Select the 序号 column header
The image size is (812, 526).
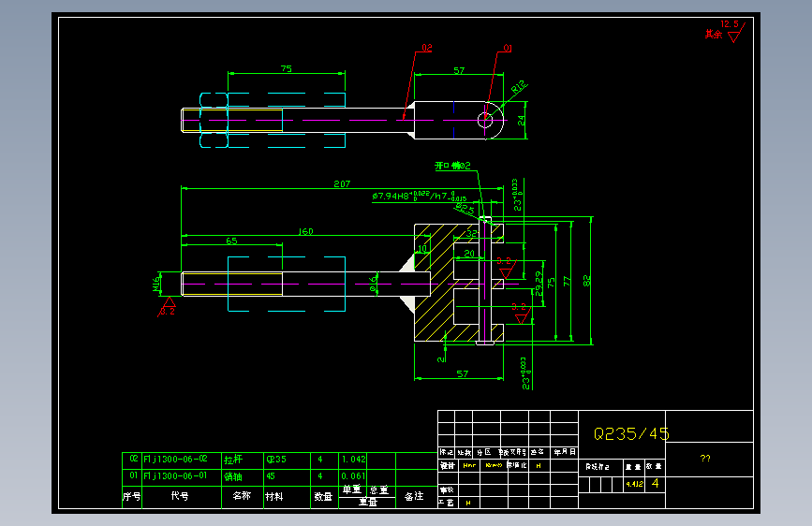pyautogui.click(x=131, y=496)
